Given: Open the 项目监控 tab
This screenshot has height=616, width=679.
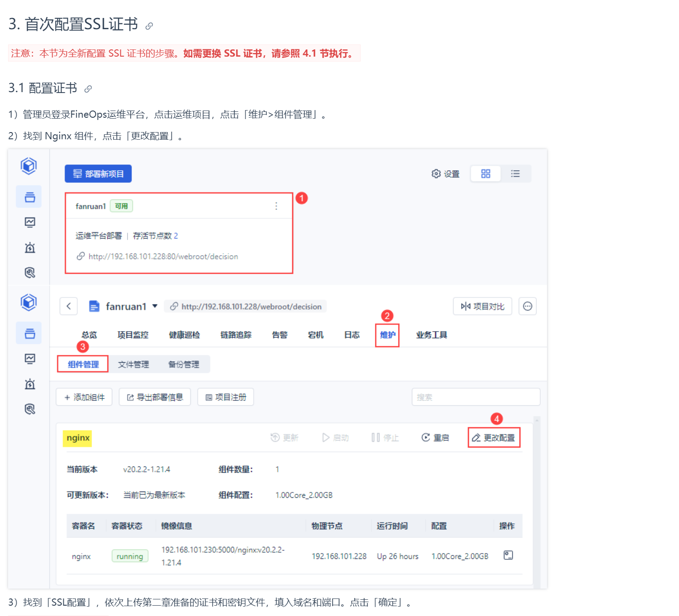Looking at the screenshot, I should (133, 335).
